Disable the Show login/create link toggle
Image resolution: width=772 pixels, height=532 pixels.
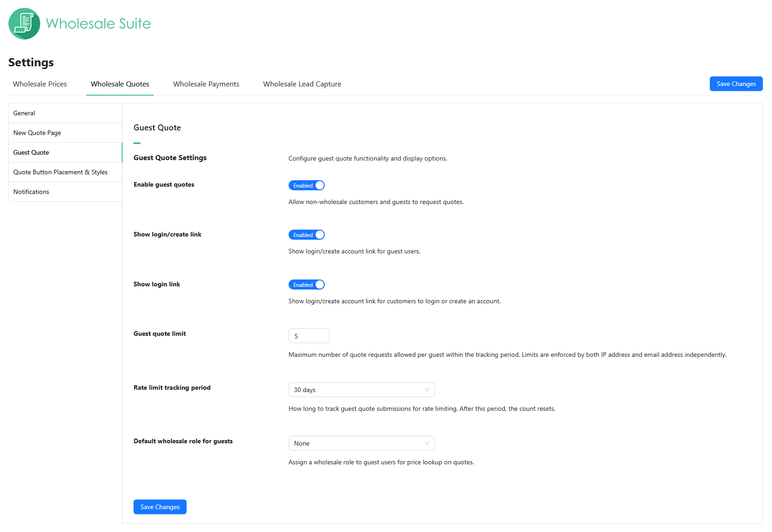click(306, 235)
